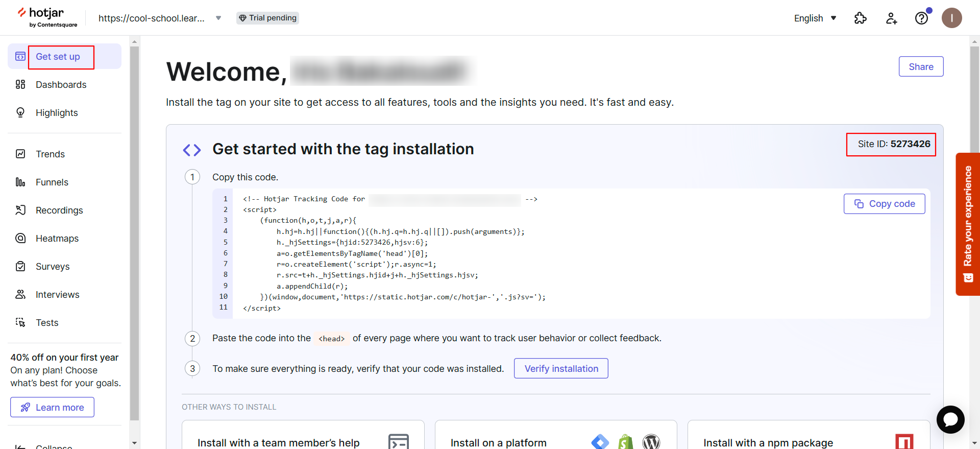Click the Site ID 5273426 label
Viewport: 980px width, 449px height.
point(894,144)
